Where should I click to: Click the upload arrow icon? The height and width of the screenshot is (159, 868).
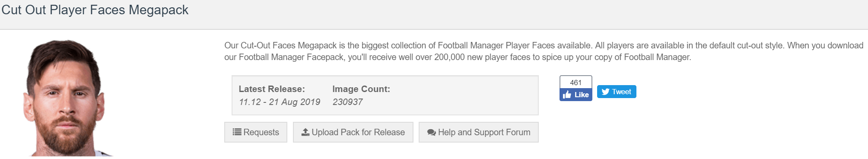[x=305, y=132]
